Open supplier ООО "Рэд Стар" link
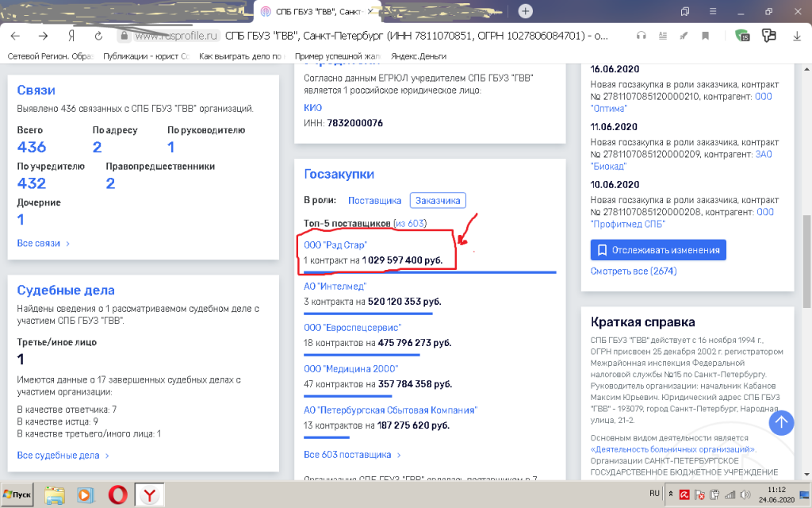This screenshot has width=812, height=508. click(x=335, y=245)
